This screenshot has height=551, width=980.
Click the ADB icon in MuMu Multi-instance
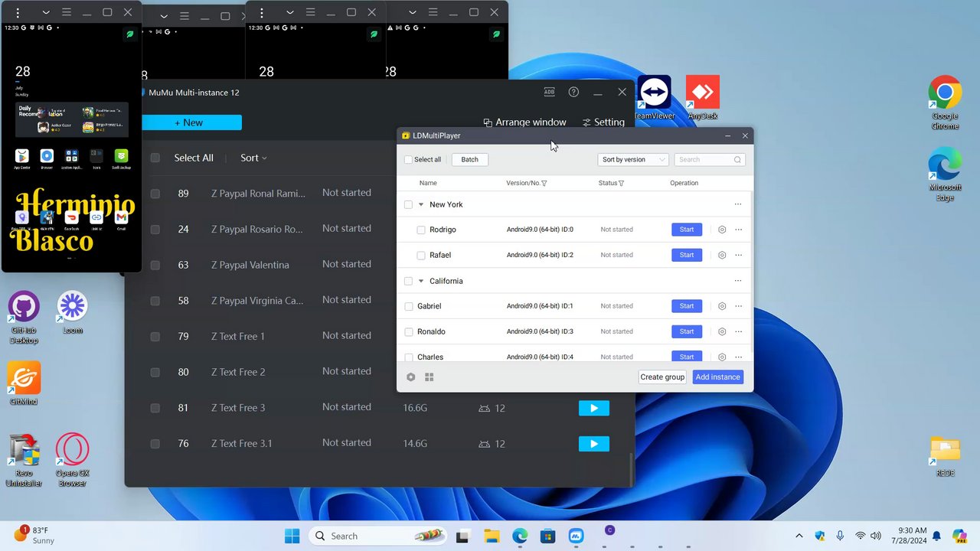(549, 92)
